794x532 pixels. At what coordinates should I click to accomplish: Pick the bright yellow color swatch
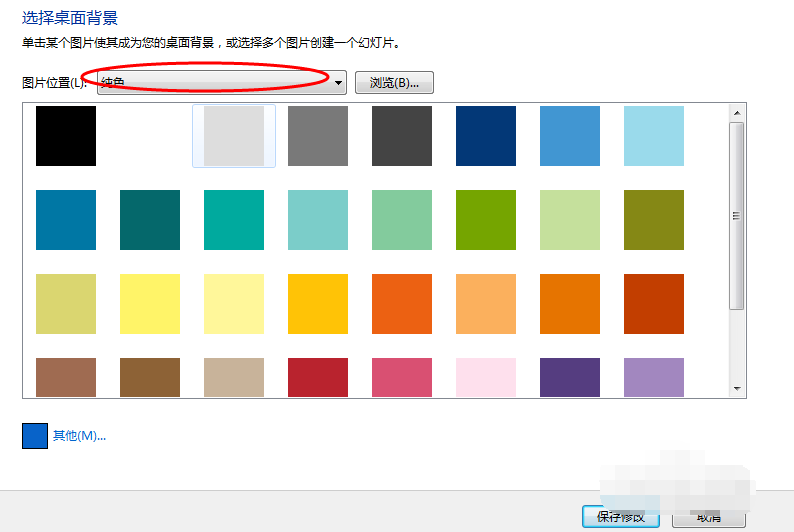coord(150,304)
